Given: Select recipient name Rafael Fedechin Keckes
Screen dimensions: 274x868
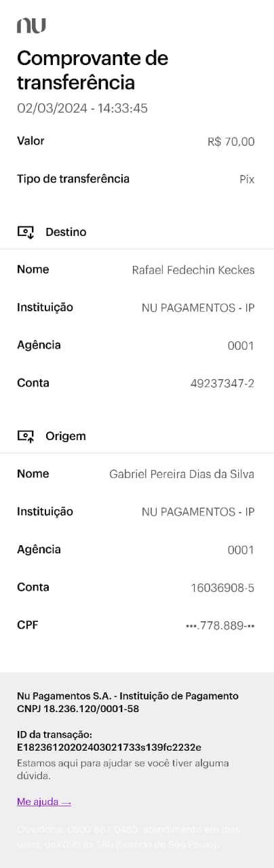Looking at the screenshot, I should (193, 271).
